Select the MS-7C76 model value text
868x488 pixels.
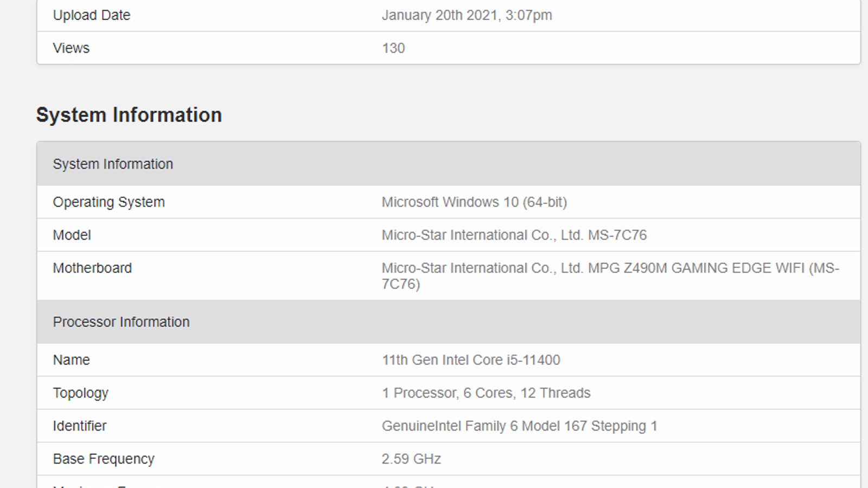[x=514, y=235]
